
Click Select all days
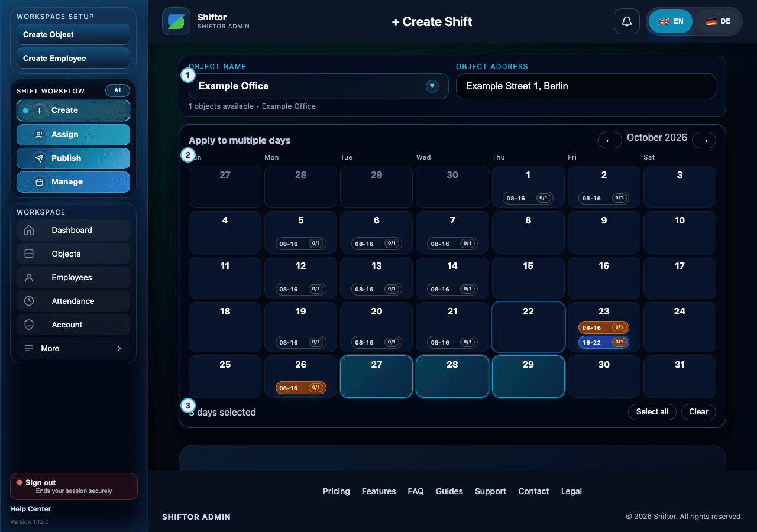(x=652, y=412)
